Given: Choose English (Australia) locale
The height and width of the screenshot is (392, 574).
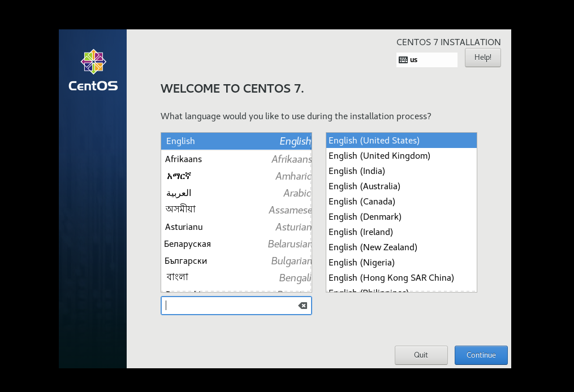Looking at the screenshot, I should coord(402,186).
